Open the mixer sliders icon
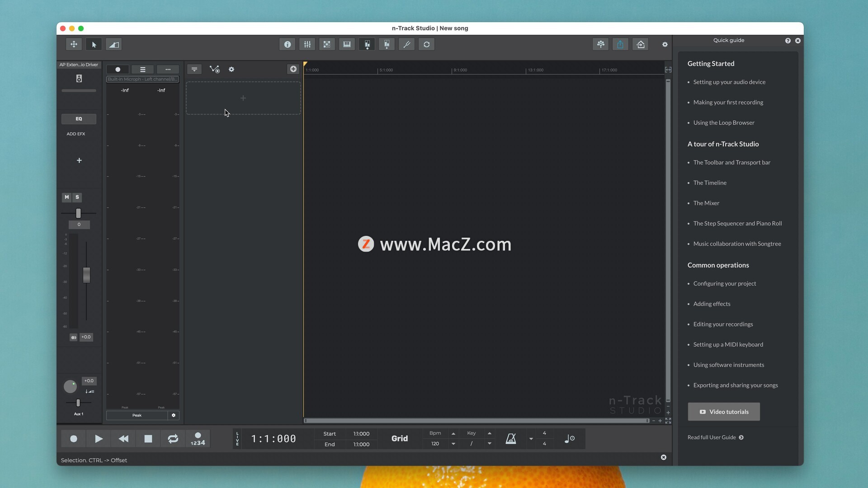Viewport: 868px width, 488px height. [307, 44]
